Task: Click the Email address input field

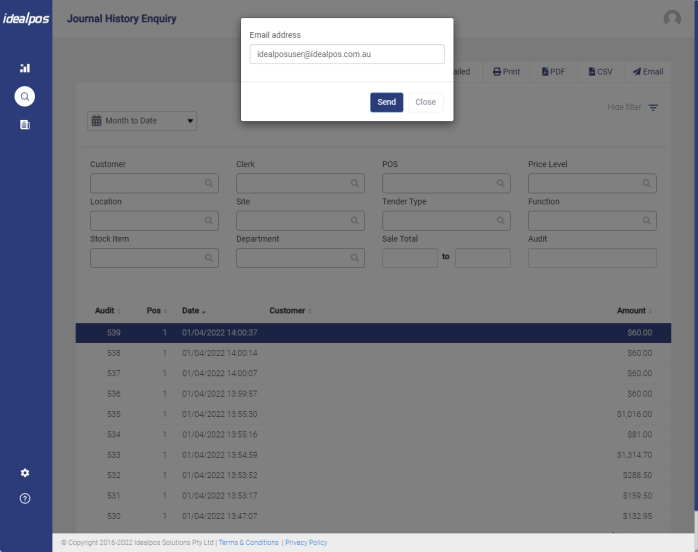Action: tap(347, 54)
